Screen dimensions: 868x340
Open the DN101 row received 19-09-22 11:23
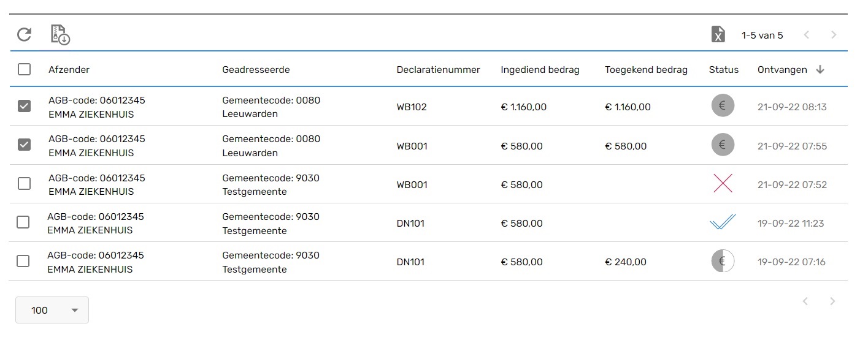428,222
